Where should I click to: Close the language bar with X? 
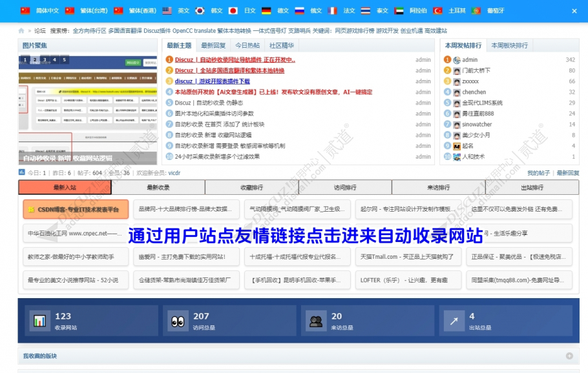pyautogui.click(x=574, y=11)
